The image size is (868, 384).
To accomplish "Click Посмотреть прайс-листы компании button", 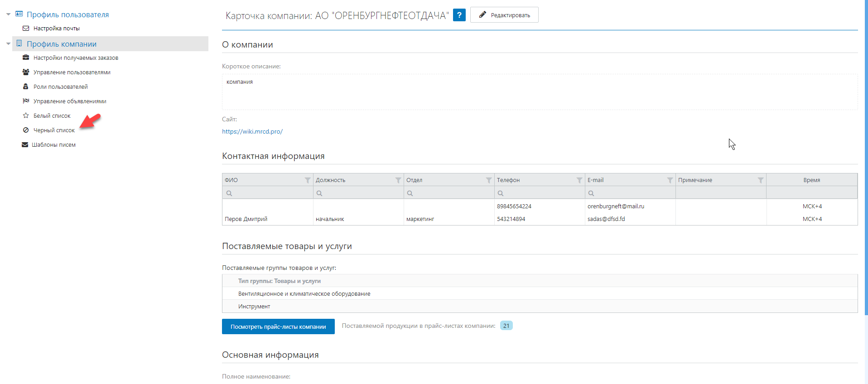I will (278, 326).
